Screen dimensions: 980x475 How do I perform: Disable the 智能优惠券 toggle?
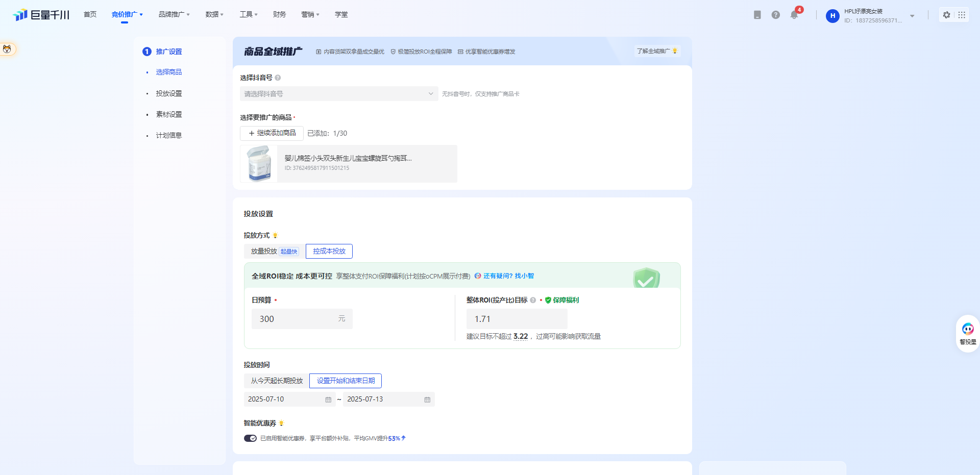250,438
